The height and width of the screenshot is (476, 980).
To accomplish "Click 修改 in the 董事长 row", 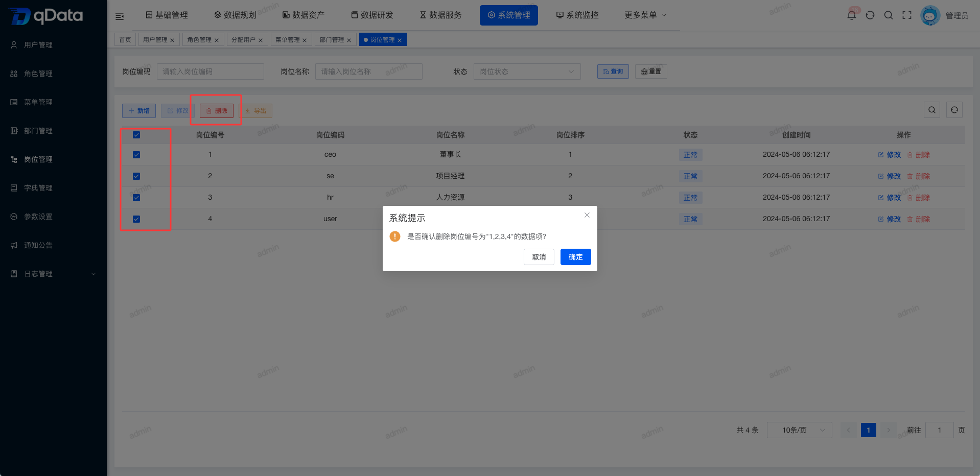I will point(890,155).
